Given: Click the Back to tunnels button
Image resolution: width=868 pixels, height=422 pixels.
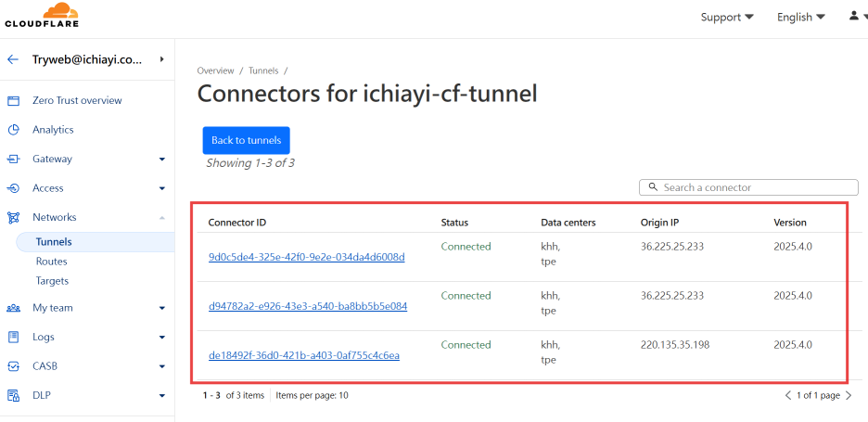Looking at the screenshot, I should tap(247, 140).
